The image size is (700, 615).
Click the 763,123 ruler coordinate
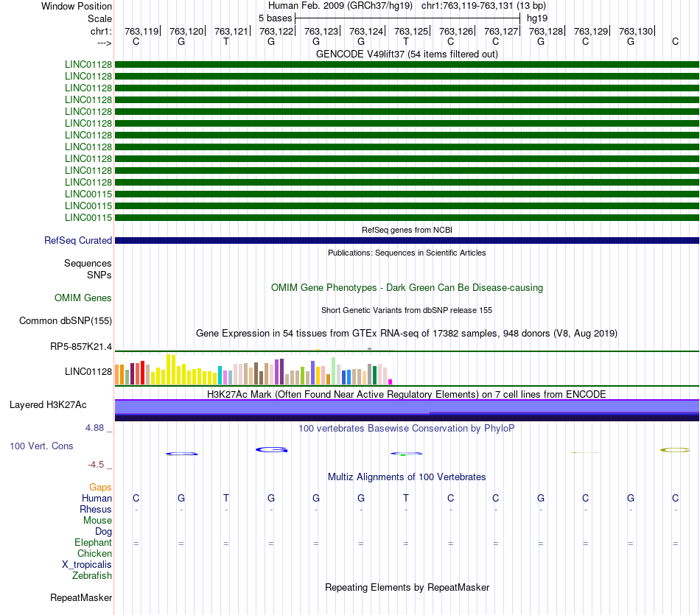321,31
